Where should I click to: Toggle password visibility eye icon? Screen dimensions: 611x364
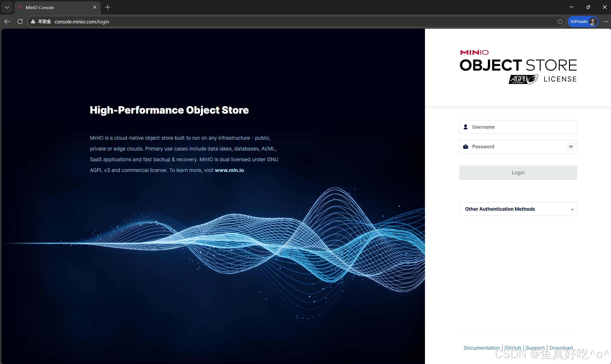tap(571, 147)
